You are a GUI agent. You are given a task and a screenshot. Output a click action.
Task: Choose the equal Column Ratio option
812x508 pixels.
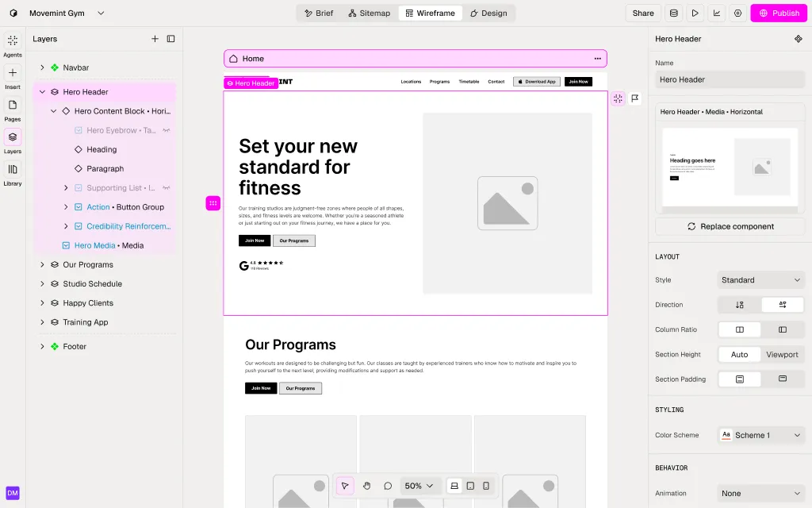740,329
